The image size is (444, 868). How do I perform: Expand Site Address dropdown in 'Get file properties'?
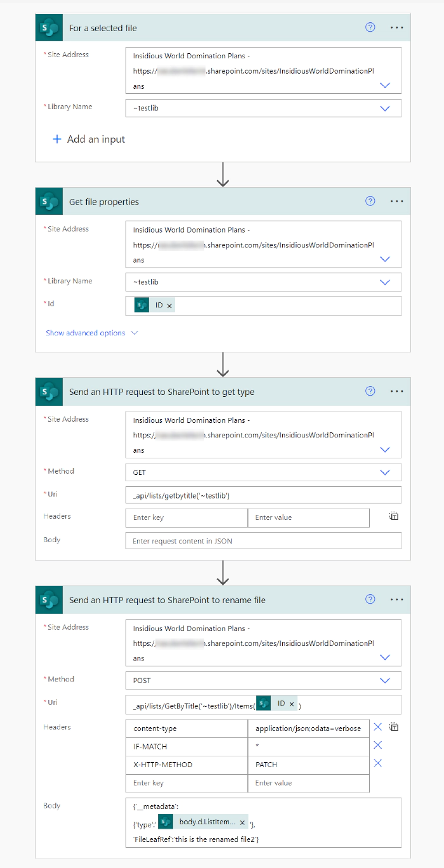pos(385,259)
